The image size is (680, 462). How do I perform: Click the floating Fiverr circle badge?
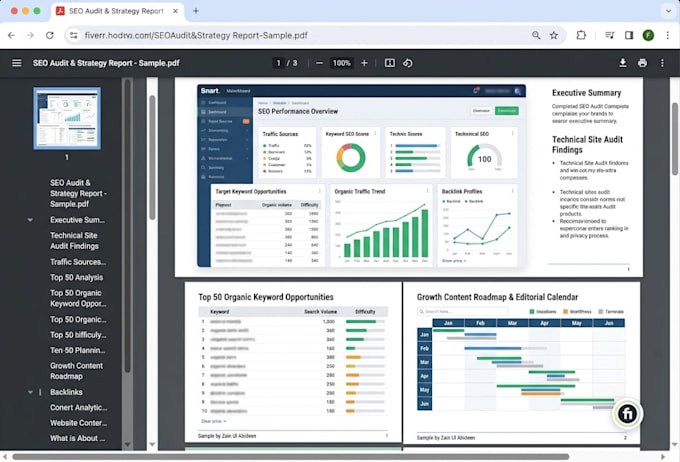627,414
